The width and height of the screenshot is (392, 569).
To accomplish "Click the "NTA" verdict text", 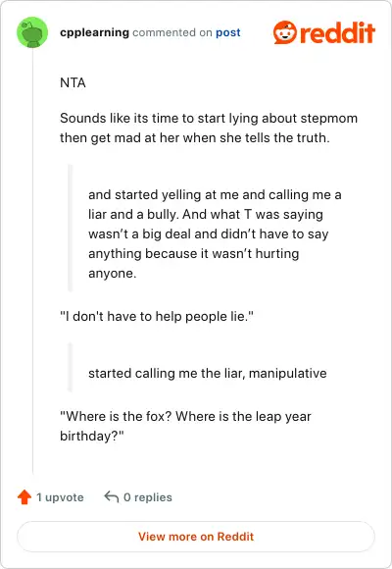I will 73,82.
